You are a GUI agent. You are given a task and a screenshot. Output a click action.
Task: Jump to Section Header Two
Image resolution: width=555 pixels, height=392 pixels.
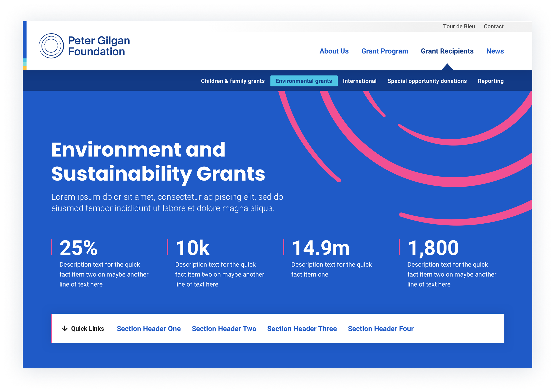coord(224,329)
